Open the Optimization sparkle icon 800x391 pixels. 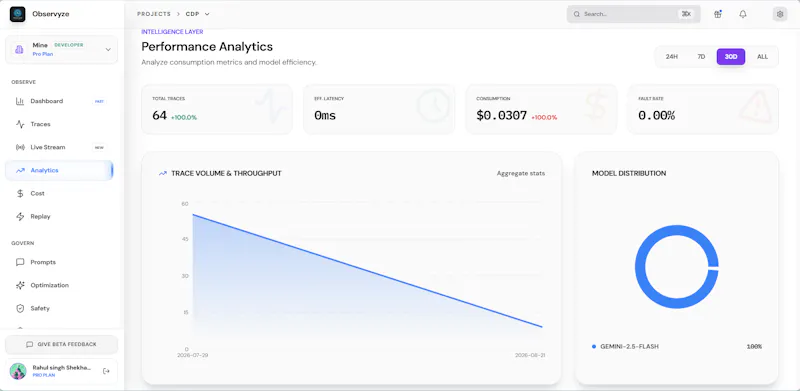20,285
